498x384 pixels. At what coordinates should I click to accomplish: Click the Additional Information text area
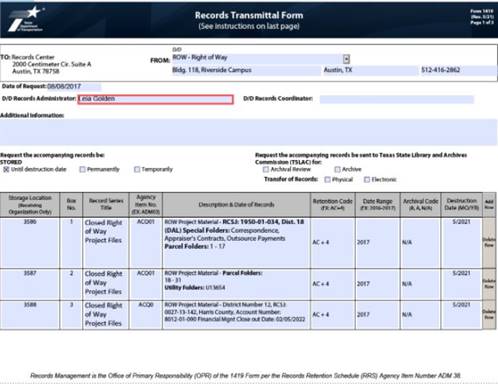(x=249, y=132)
